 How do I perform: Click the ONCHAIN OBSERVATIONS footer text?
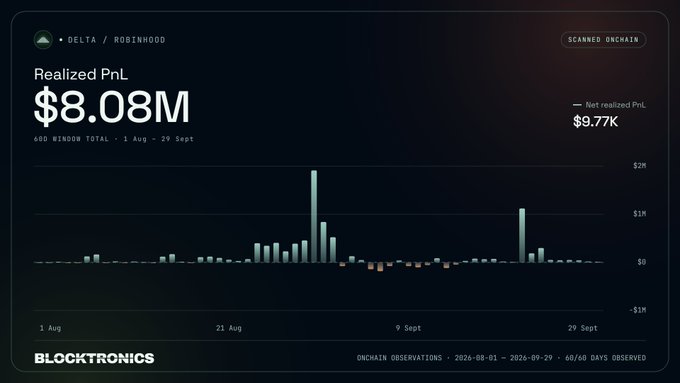(501, 358)
